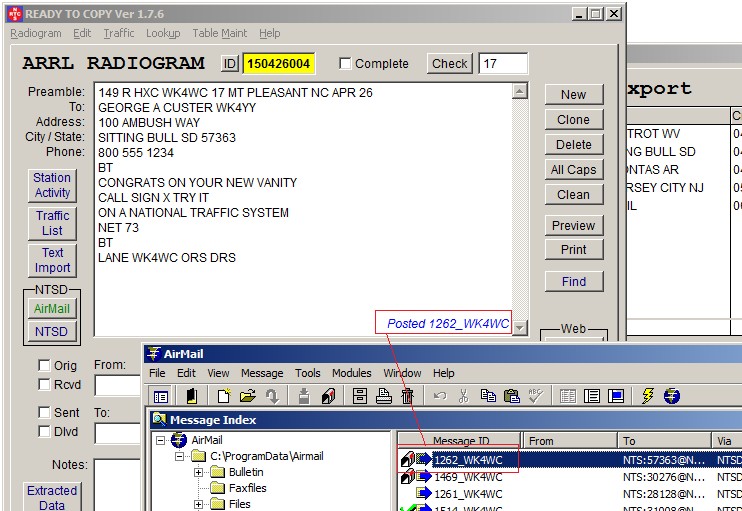742x511 pixels.
Task: Open the Table Maint menu
Action: coord(220,33)
